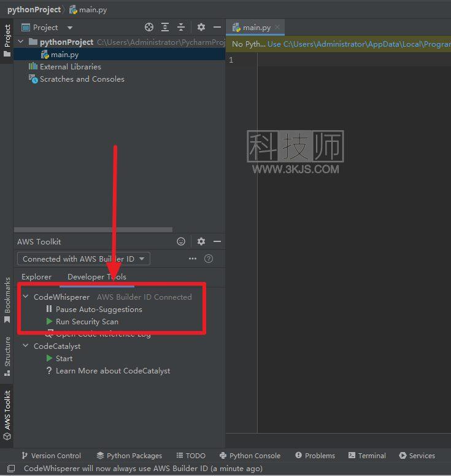Open Connected with AWS Builder ID dropdown
451x476 pixels.
pyautogui.click(x=83, y=259)
